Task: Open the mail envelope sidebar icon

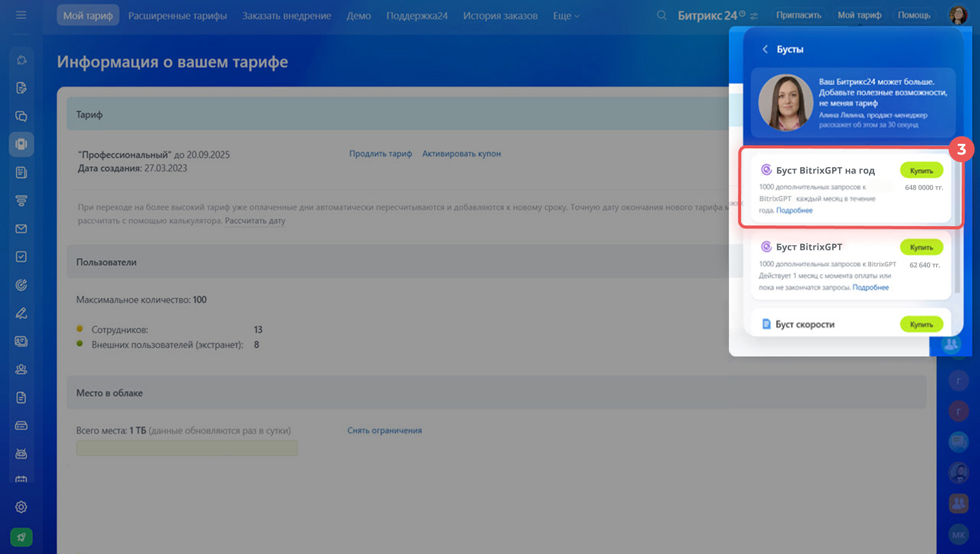Action: point(21,229)
